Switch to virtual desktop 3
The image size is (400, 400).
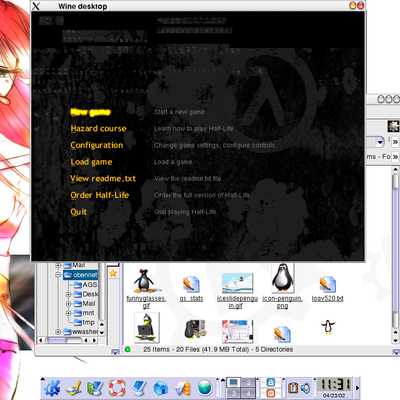click(x=233, y=393)
